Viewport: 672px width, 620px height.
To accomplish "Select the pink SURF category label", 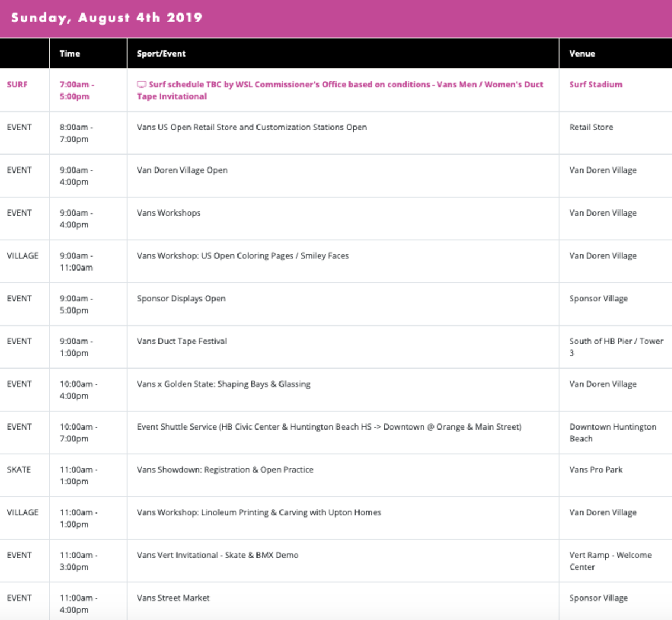I will coord(17,85).
